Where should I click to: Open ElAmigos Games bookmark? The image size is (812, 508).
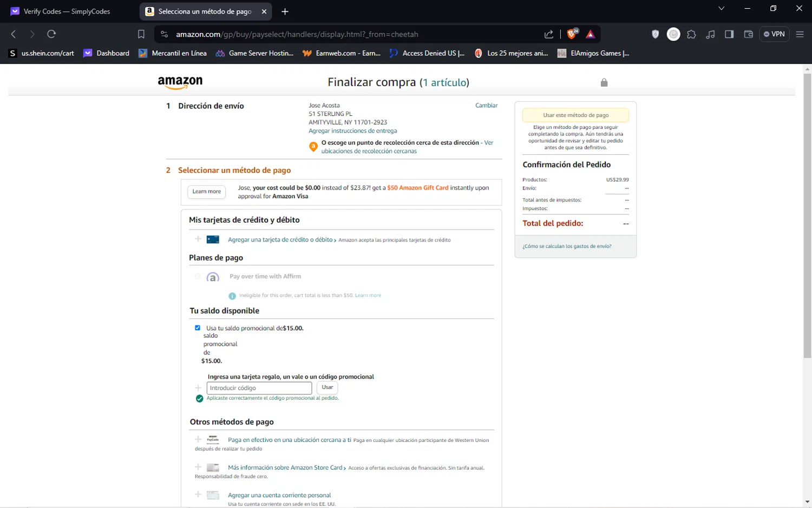593,53
